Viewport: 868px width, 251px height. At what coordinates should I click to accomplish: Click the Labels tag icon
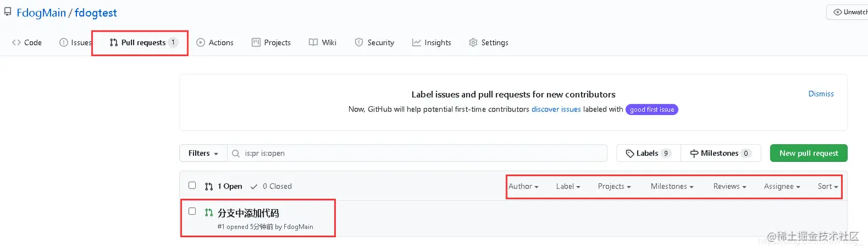(x=630, y=153)
